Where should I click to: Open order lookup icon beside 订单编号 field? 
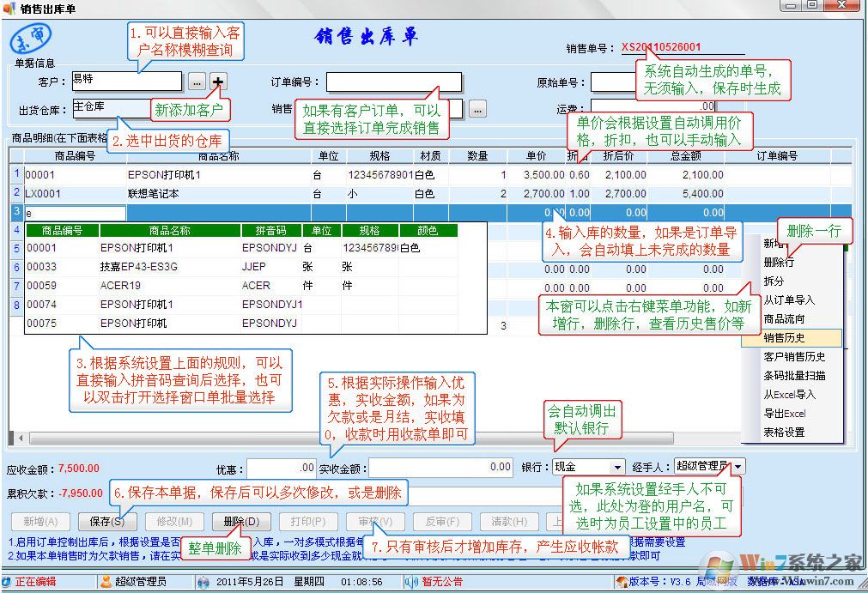pyautogui.click(x=477, y=111)
